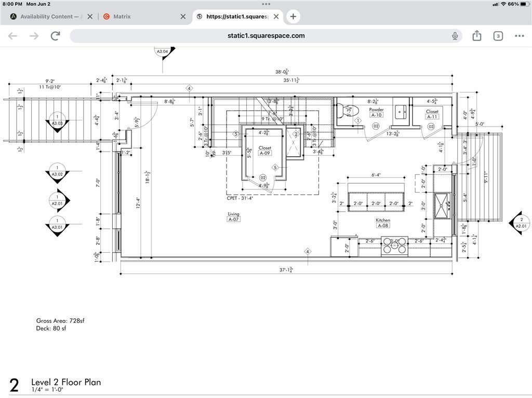Viewport: 532px width, 398px height.
Task: Select the static1.squarespace tab
Action: [x=236, y=17]
